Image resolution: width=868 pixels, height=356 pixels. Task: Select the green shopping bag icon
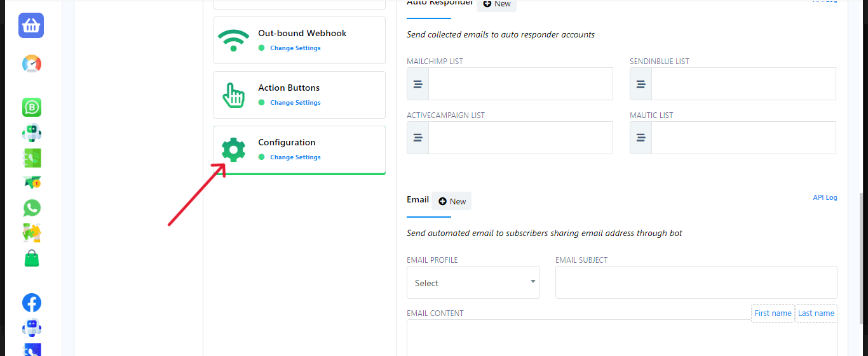pyautogui.click(x=32, y=258)
